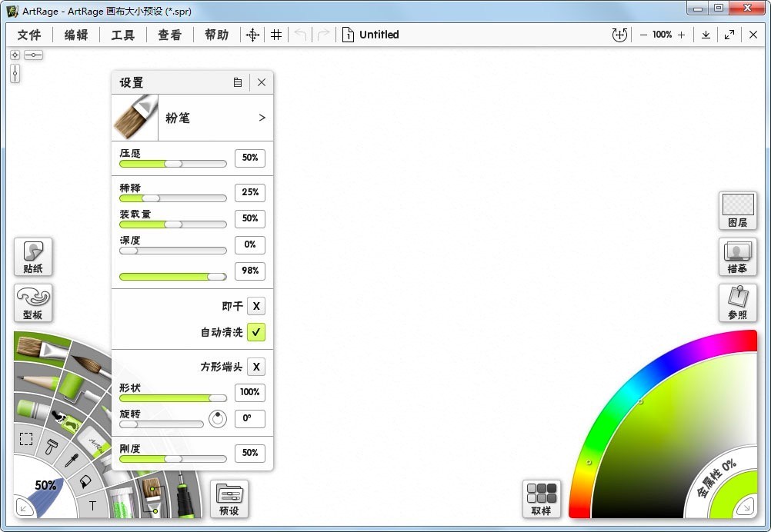The width and height of the screenshot is (771, 532).
Task: Open the 参照 reference panel
Action: pos(737,303)
